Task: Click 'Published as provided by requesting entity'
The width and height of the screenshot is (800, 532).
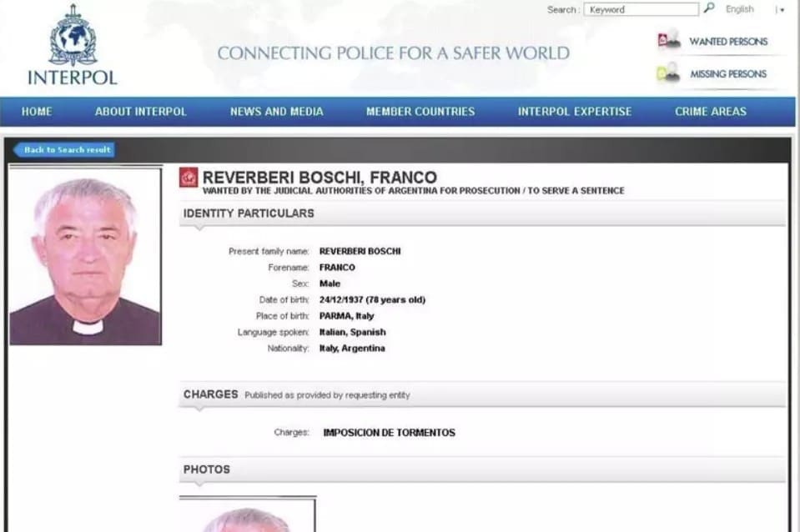Action: [327, 395]
